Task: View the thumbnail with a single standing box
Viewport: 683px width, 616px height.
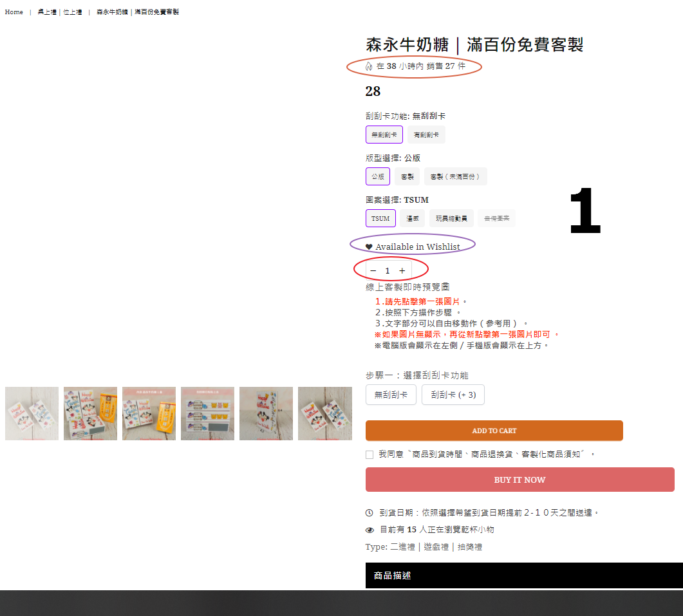Action: point(266,413)
